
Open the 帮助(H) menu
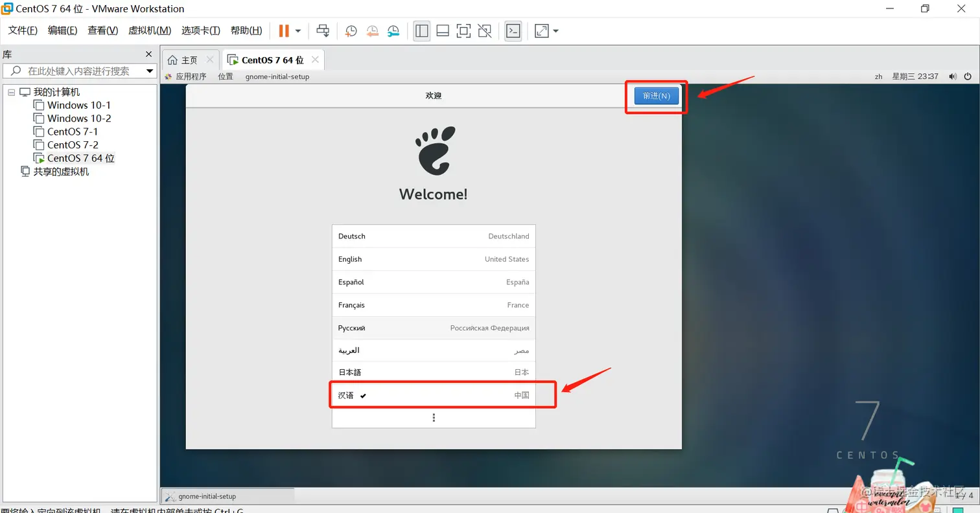pos(246,30)
